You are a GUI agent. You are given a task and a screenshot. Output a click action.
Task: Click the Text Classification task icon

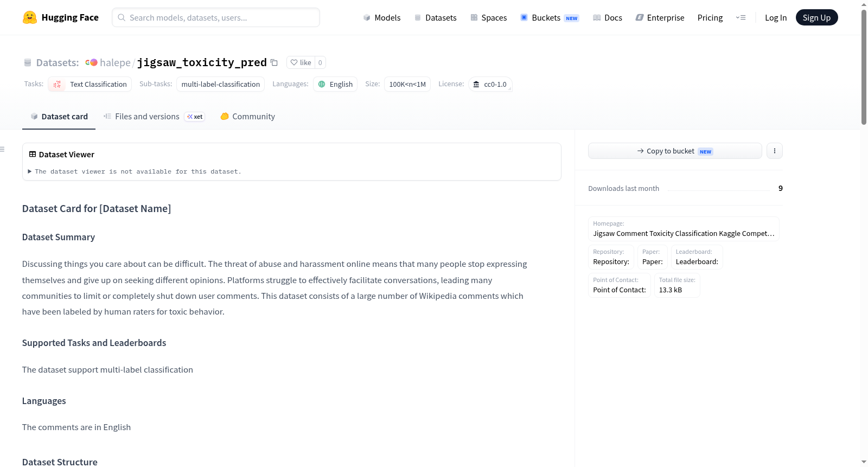pyautogui.click(x=57, y=84)
